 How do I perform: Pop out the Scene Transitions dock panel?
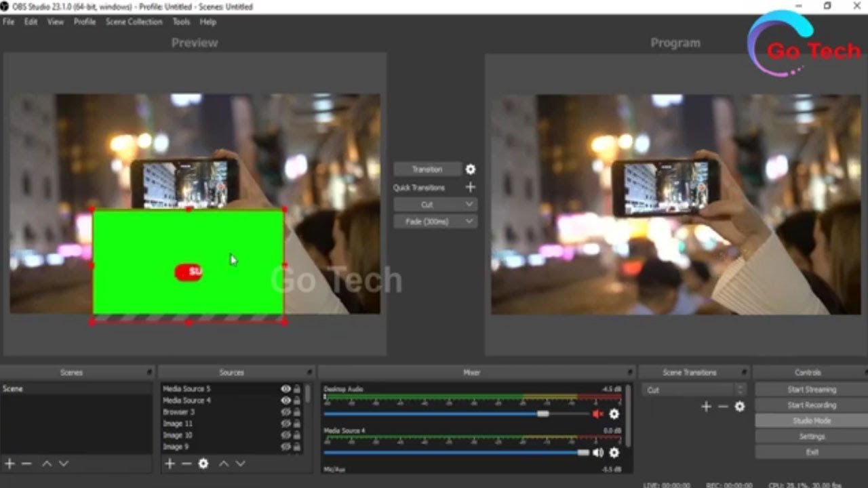[x=744, y=372]
